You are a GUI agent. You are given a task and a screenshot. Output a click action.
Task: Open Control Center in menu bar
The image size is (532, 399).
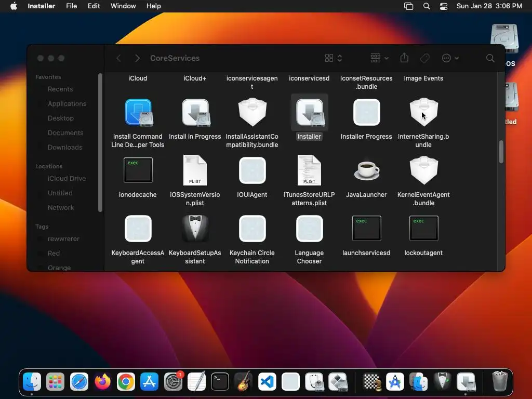(444, 6)
